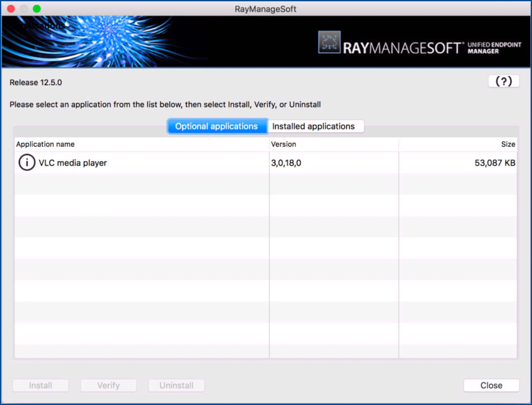This screenshot has height=405, width=532.
Task: Click the version value 3,0,18,0 for VLC
Action: 286,163
